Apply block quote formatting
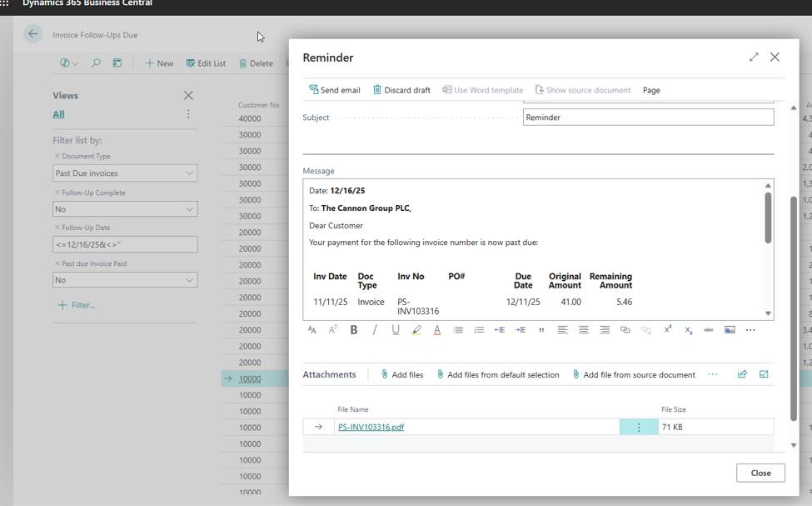 coord(541,330)
